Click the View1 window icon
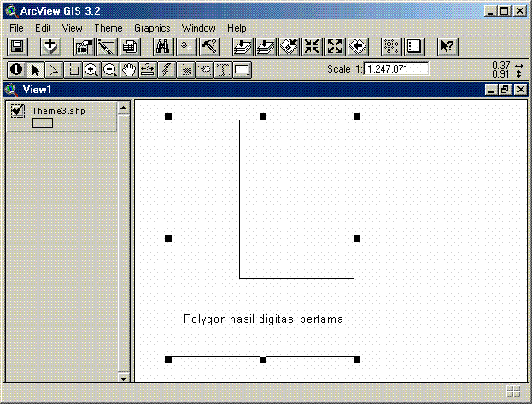 [x=12, y=90]
